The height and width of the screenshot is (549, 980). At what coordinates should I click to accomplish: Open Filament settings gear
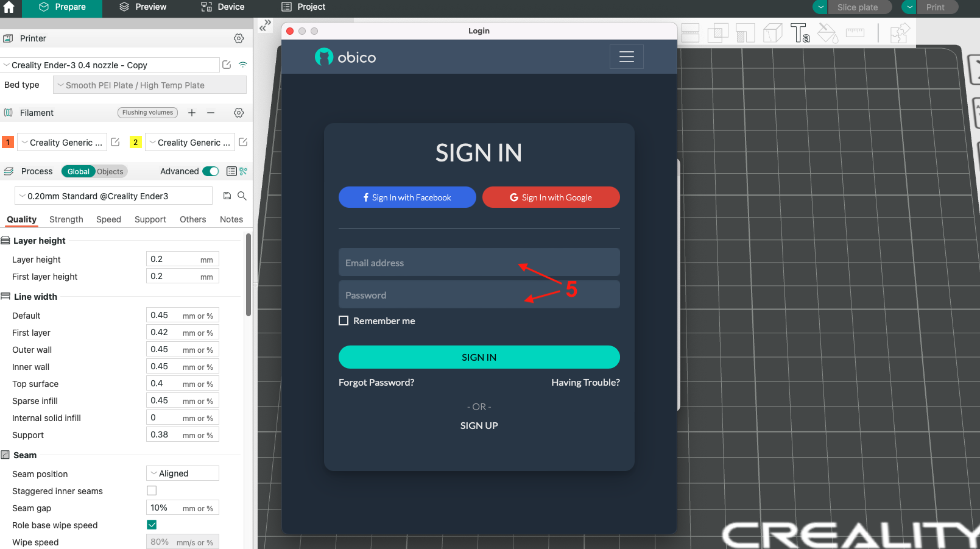click(239, 113)
